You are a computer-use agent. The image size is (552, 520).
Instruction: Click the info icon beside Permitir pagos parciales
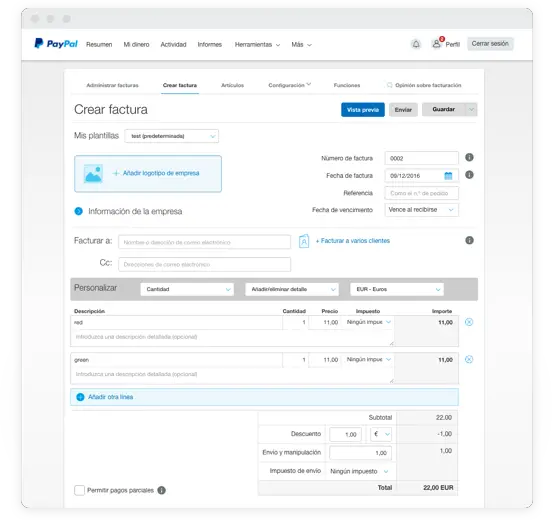tap(162, 490)
